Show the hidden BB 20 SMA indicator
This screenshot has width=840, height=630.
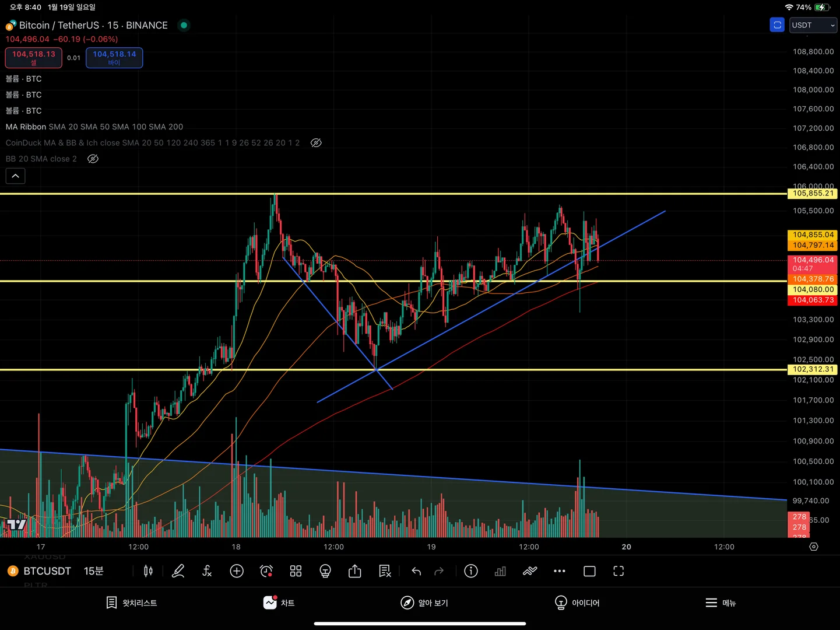pyautogui.click(x=93, y=159)
